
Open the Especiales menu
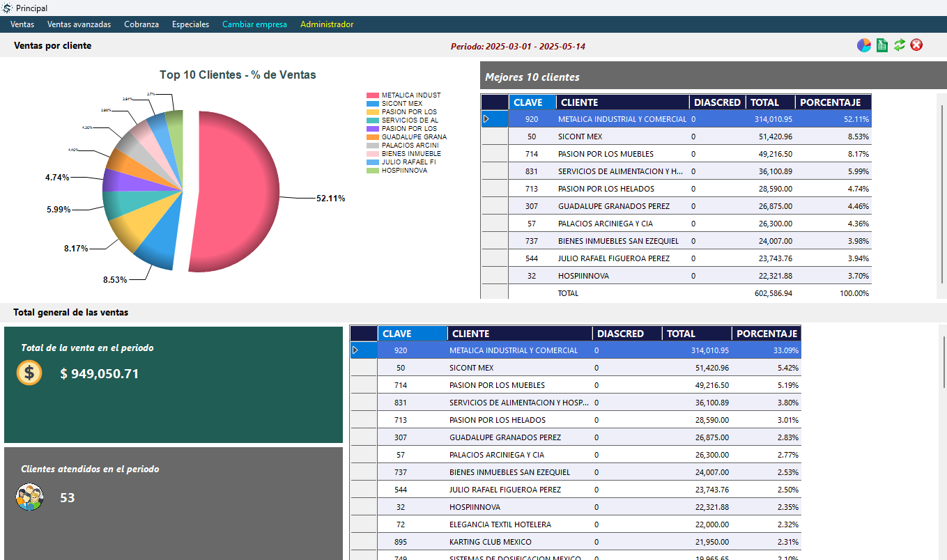[190, 24]
